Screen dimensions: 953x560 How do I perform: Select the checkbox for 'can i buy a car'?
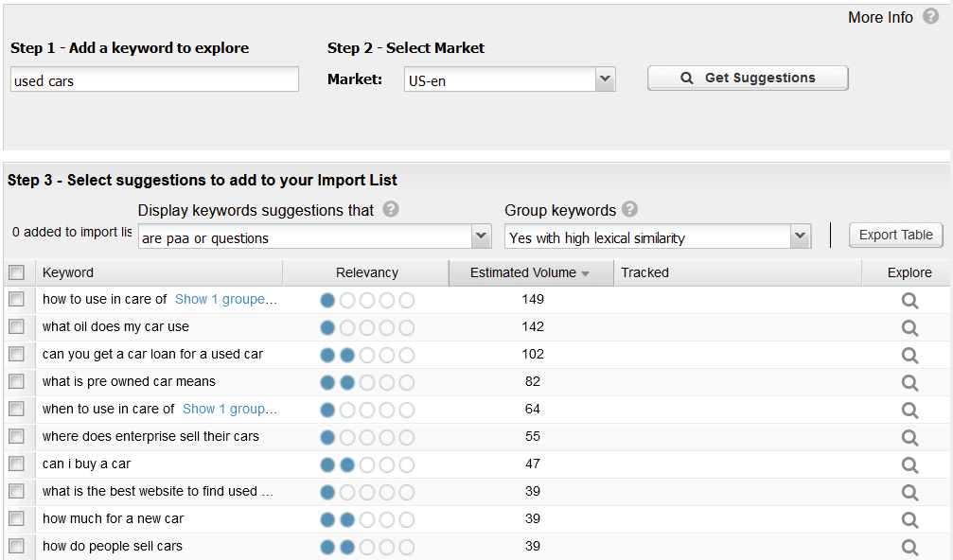(16, 464)
